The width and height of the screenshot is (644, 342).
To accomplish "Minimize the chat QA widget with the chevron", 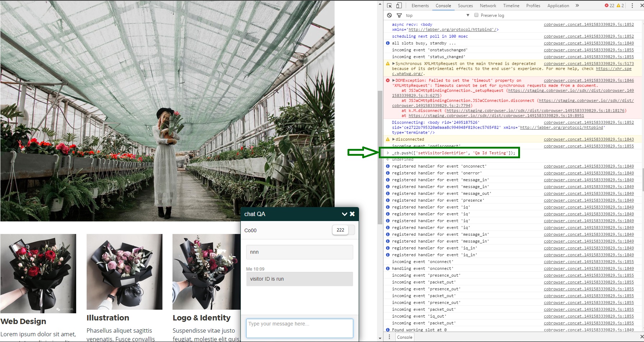I will (x=344, y=214).
